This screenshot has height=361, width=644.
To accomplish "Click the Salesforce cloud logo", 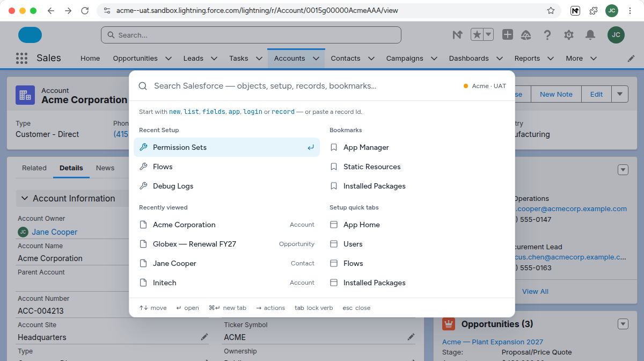I will click(x=30, y=35).
